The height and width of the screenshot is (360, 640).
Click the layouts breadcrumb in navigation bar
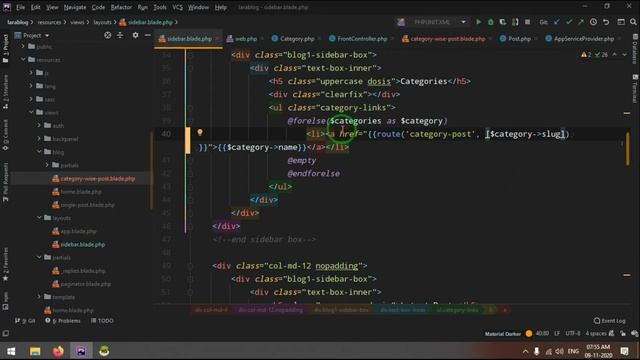coord(102,22)
